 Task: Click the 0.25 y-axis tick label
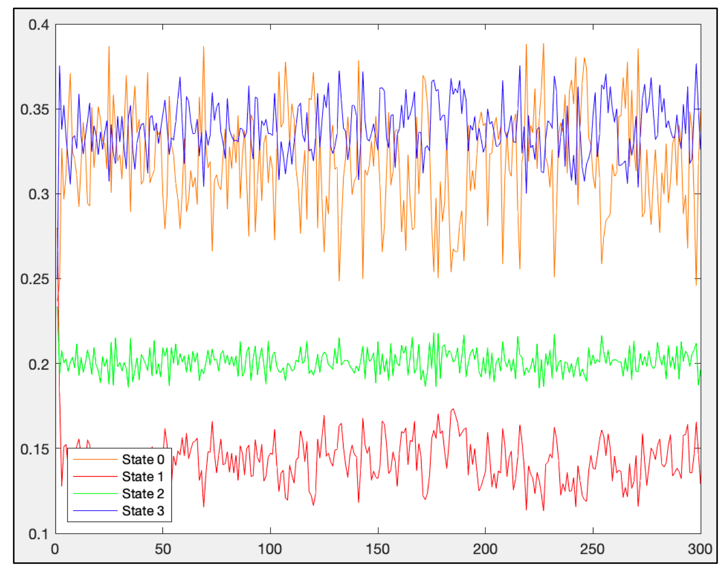35,279
